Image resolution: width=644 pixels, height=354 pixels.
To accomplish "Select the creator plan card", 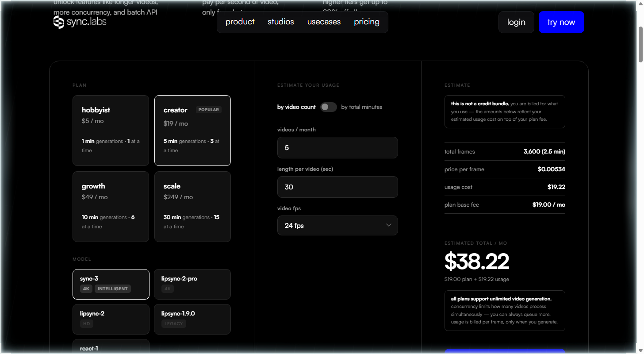I will pos(192,131).
